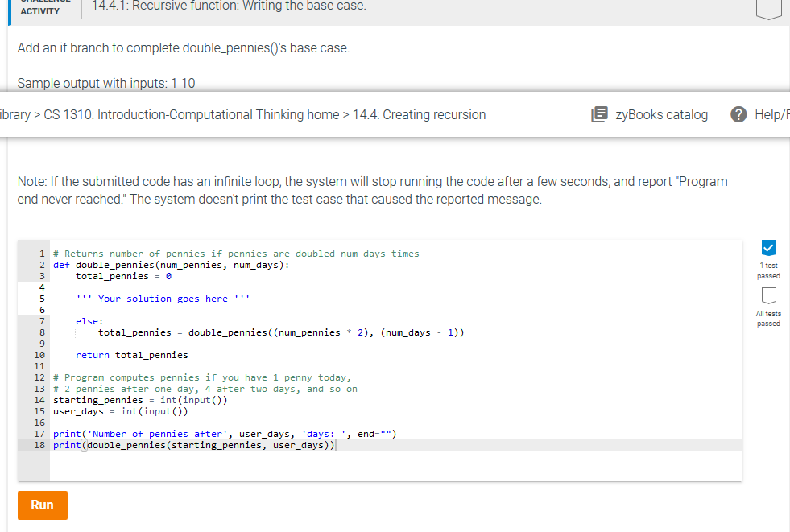Screen dimensions: 790x532
Task: Click the All tests passed empty badge
Action: (x=768, y=295)
